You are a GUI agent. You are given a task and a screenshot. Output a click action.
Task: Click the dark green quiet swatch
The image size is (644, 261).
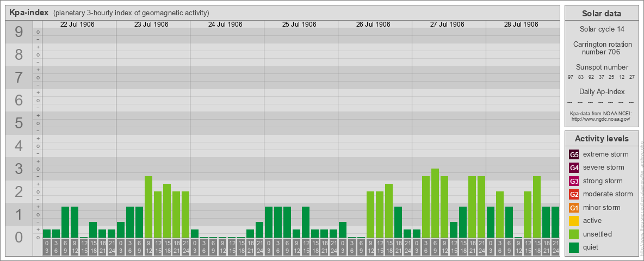574,247
